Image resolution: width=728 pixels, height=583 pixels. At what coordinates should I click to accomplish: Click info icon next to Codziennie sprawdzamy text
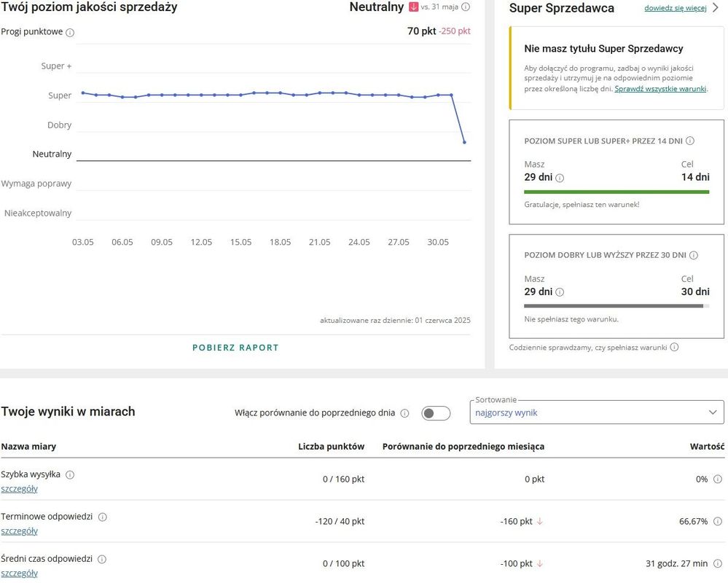pos(674,348)
